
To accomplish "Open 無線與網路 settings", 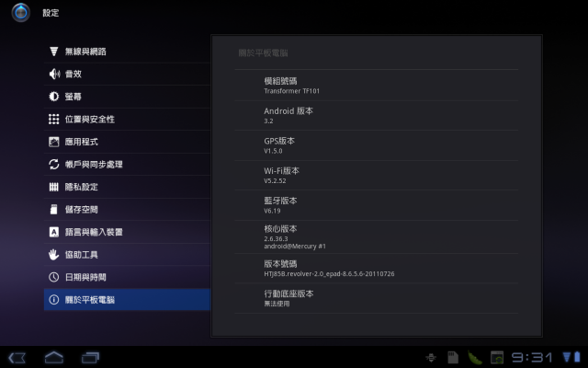I will pyautogui.click(x=127, y=52).
